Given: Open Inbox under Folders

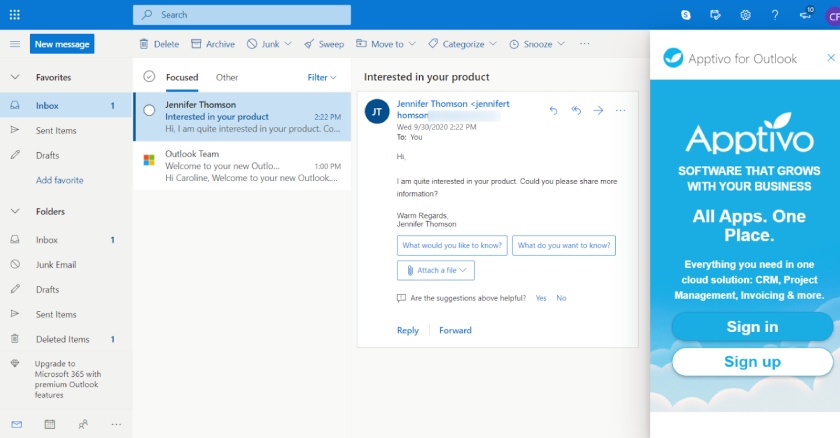Looking at the screenshot, I should [x=66, y=240].
